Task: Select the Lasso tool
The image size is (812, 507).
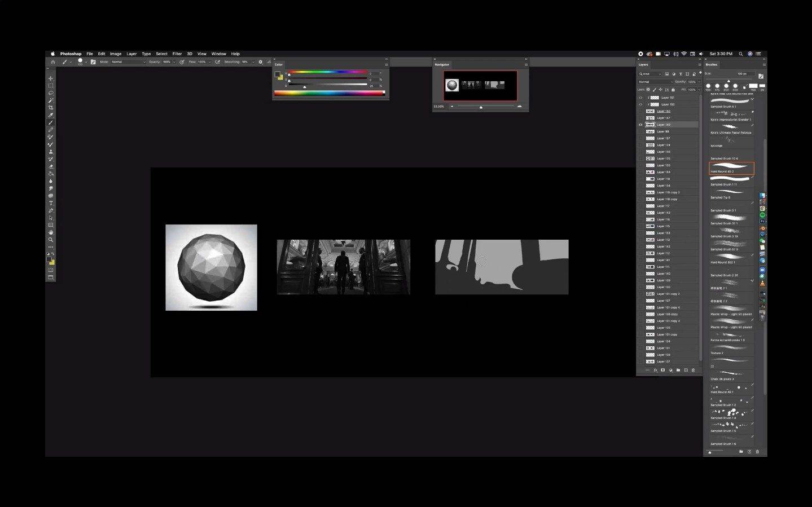Action: click(51, 93)
